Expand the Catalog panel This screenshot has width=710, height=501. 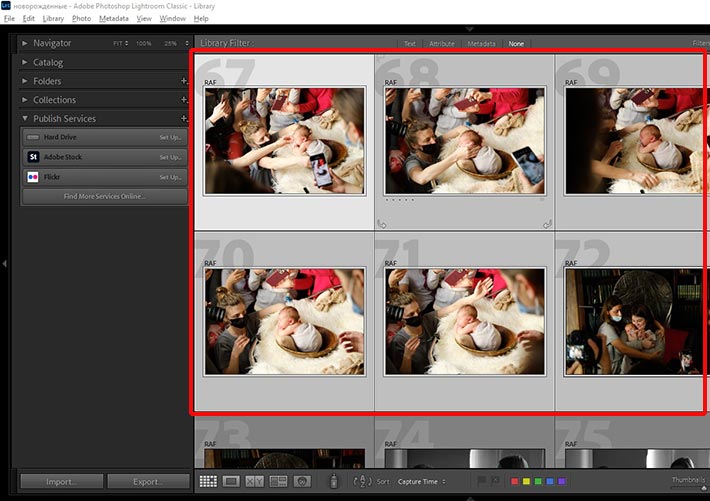[x=25, y=62]
